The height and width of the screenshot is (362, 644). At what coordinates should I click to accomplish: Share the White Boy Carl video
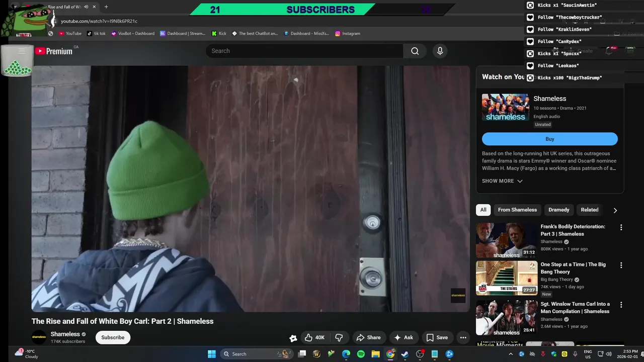point(369,337)
